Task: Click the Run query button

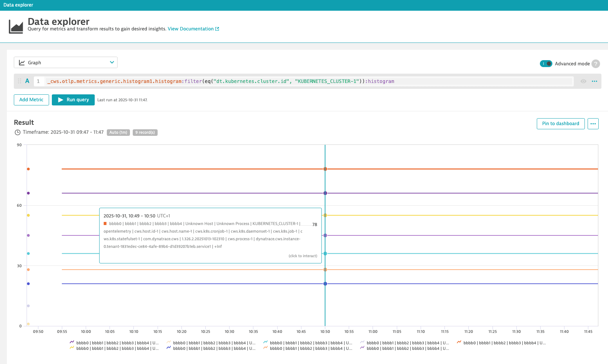Action: (x=73, y=100)
